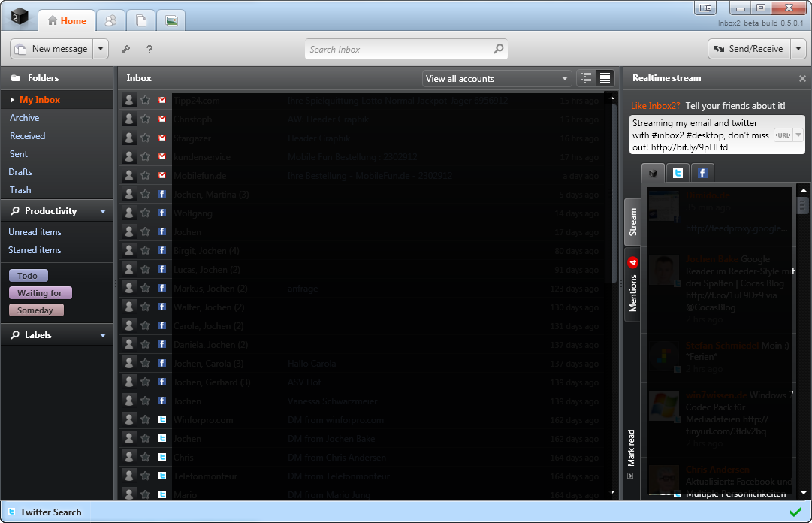This screenshot has height=523, width=812.
Task: Open the Archive folder
Action: point(25,118)
